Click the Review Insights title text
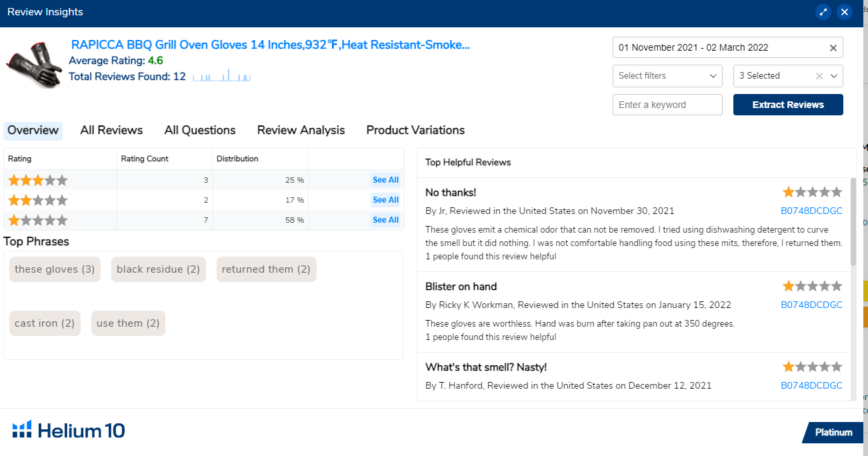This screenshot has width=868, height=456. (x=45, y=12)
